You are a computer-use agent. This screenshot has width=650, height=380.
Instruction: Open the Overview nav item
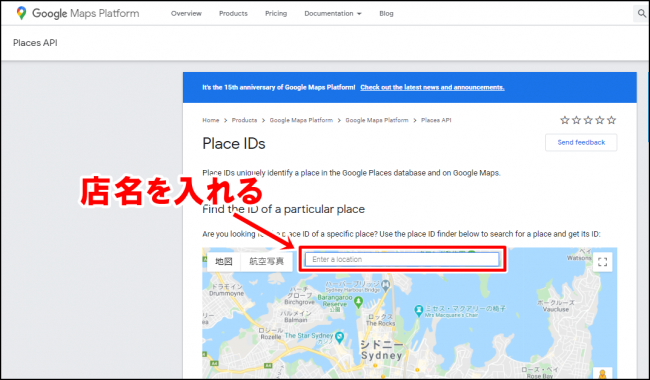186,13
